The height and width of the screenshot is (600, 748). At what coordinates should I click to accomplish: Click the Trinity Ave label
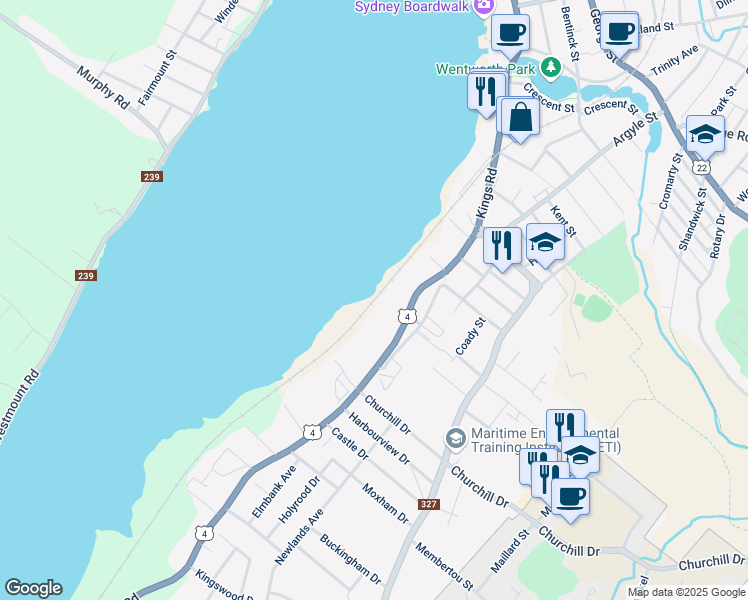click(x=675, y=60)
